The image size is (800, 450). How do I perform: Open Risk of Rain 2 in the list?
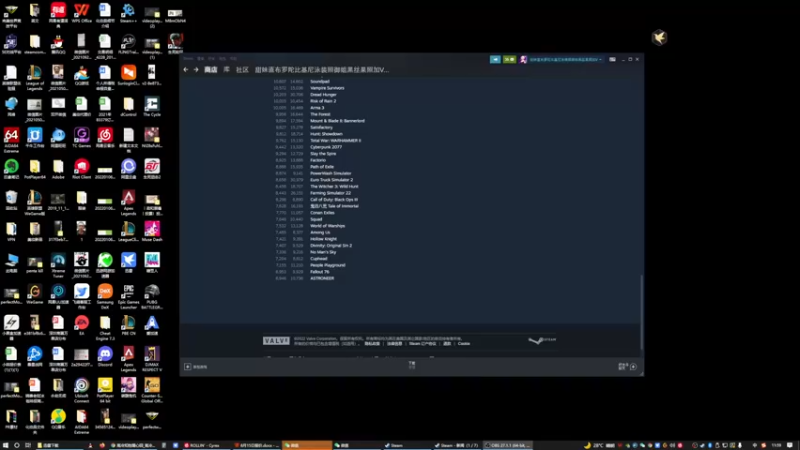pyautogui.click(x=323, y=101)
